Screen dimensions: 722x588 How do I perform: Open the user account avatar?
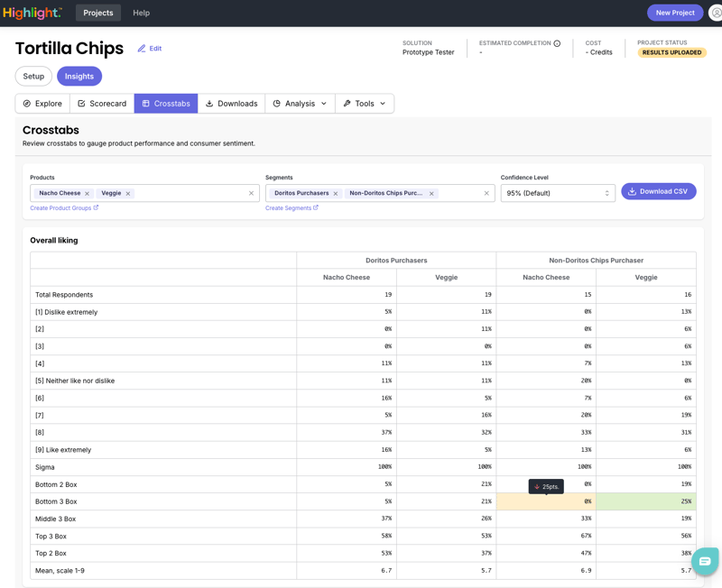716,13
